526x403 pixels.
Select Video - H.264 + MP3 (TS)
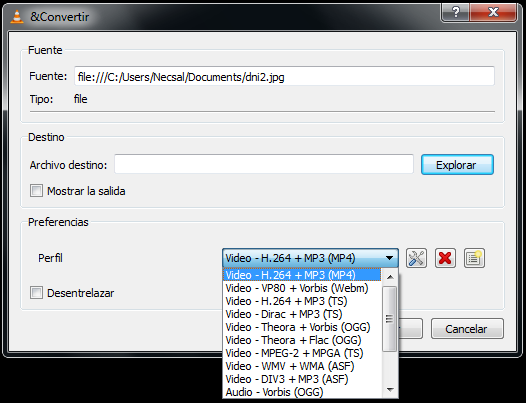tap(302, 301)
